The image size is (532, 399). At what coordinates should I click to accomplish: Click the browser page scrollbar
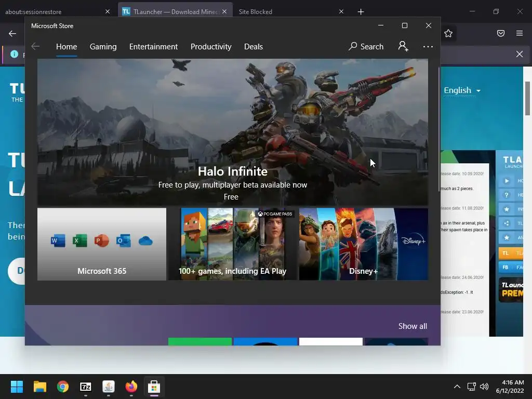[528, 98]
